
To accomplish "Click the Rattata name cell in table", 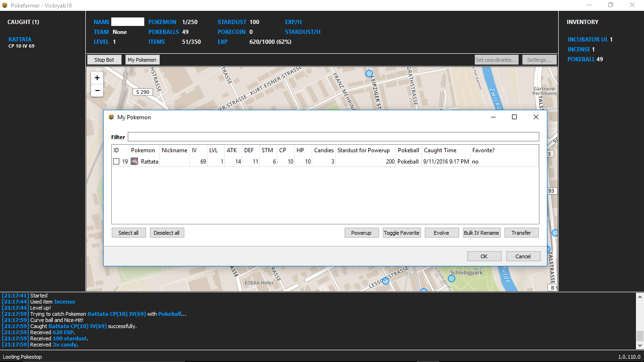I will [x=150, y=162].
